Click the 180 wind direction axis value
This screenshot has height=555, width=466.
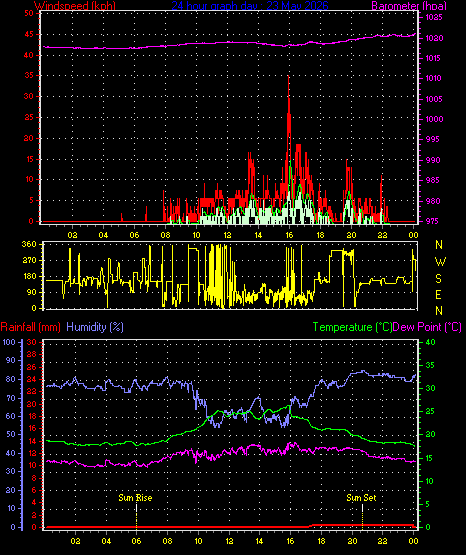coord(29,276)
